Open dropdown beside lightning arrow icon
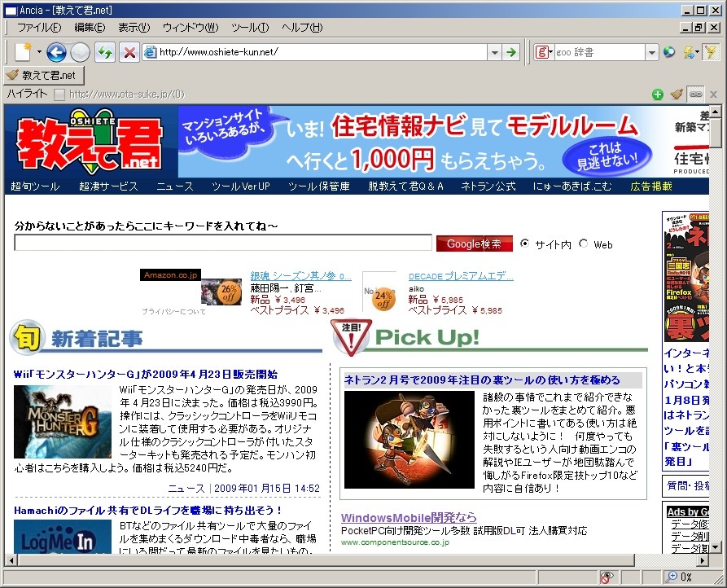Screen dimensions: 727x588 point(698,52)
